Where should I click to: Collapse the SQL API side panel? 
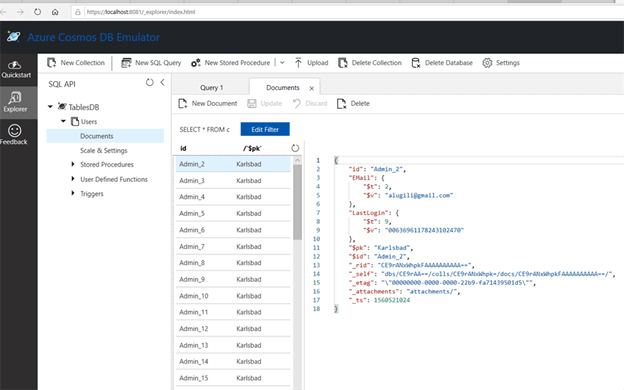point(162,82)
